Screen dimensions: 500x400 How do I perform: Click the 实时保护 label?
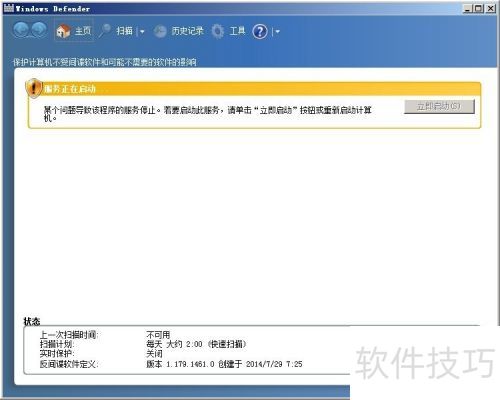tap(57, 353)
